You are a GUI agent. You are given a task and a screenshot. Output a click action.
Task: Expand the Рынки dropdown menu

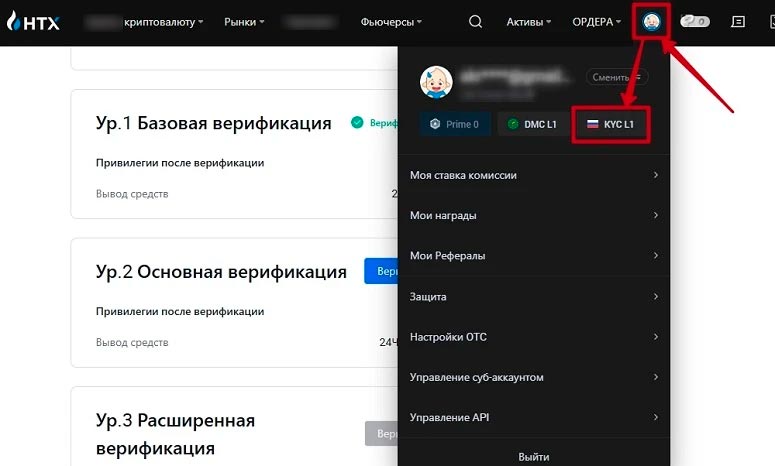244,22
